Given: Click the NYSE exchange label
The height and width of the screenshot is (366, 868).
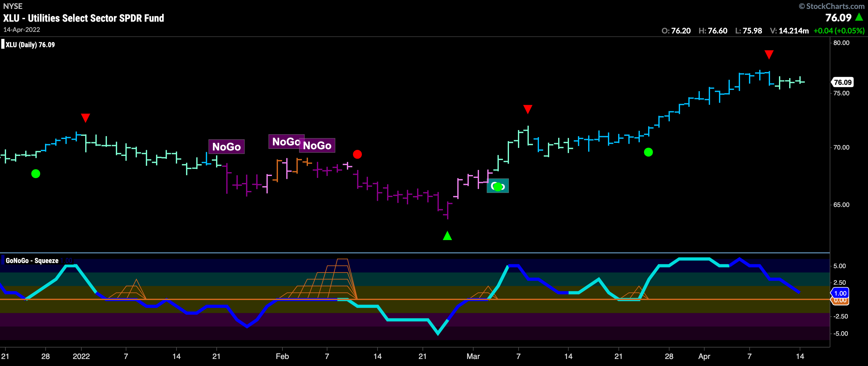Looking at the screenshot, I should (13, 6).
